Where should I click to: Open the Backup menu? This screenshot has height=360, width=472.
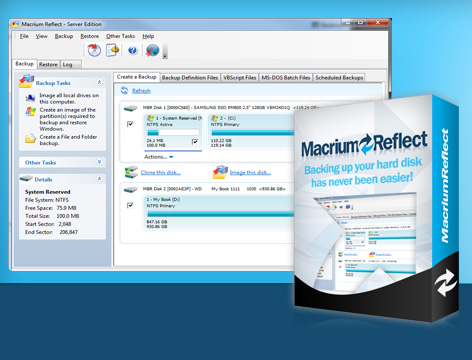click(x=64, y=36)
